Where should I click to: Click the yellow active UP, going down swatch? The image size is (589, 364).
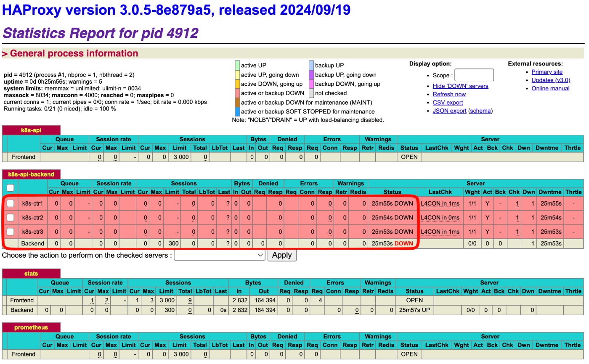[237, 74]
